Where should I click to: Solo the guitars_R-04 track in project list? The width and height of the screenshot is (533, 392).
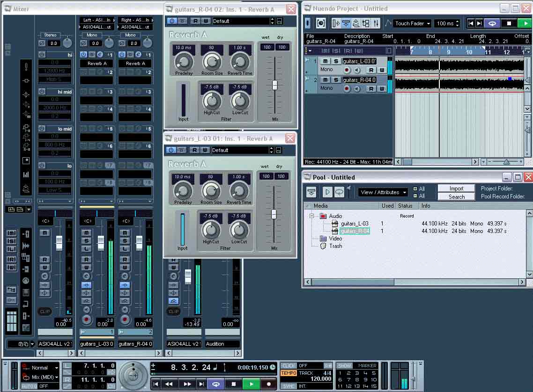(x=336, y=80)
